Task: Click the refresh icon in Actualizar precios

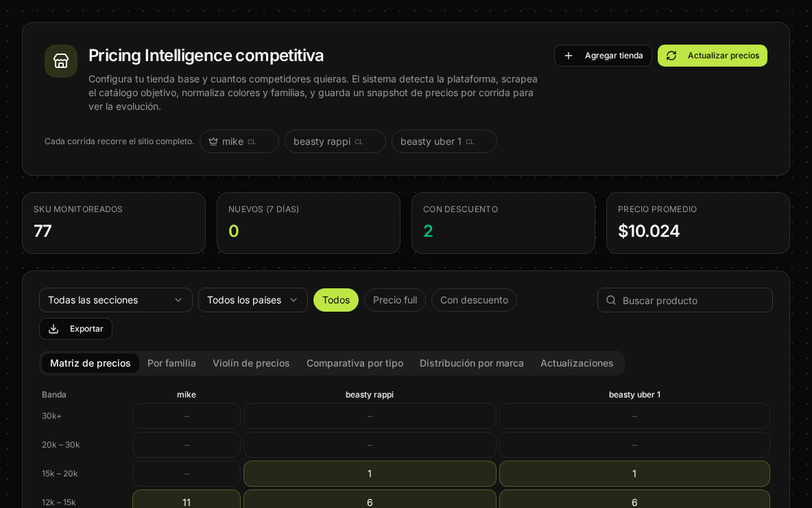Action: (x=671, y=56)
